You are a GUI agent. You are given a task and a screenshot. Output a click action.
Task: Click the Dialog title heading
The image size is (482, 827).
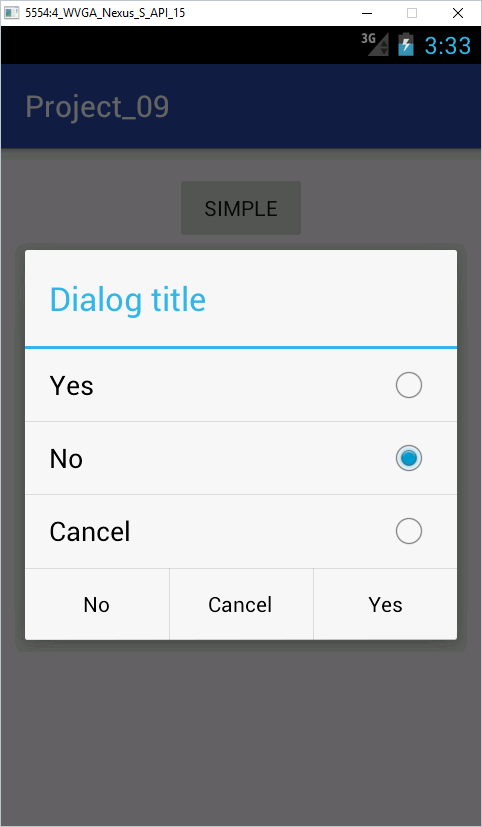click(x=128, y=300)
